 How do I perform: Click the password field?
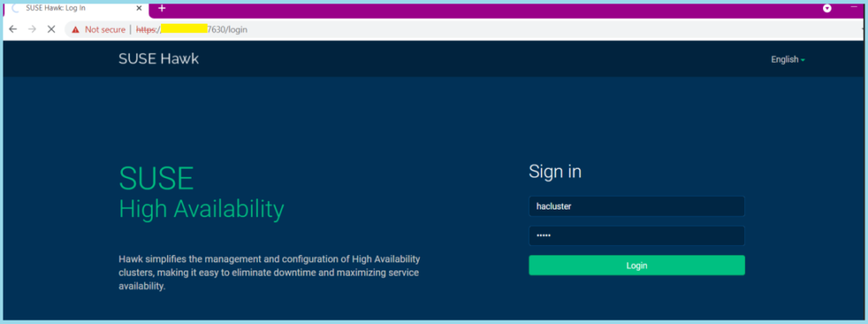(x=637, y=236)
